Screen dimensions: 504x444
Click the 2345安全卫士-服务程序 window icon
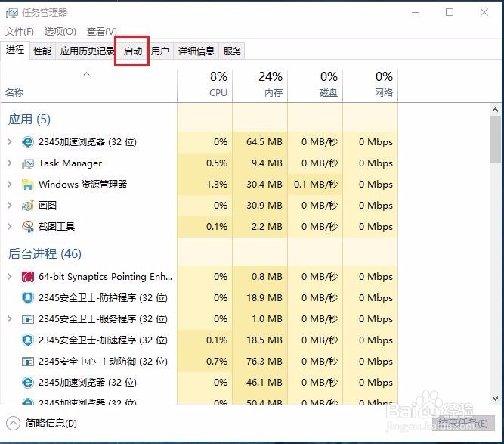28,319
